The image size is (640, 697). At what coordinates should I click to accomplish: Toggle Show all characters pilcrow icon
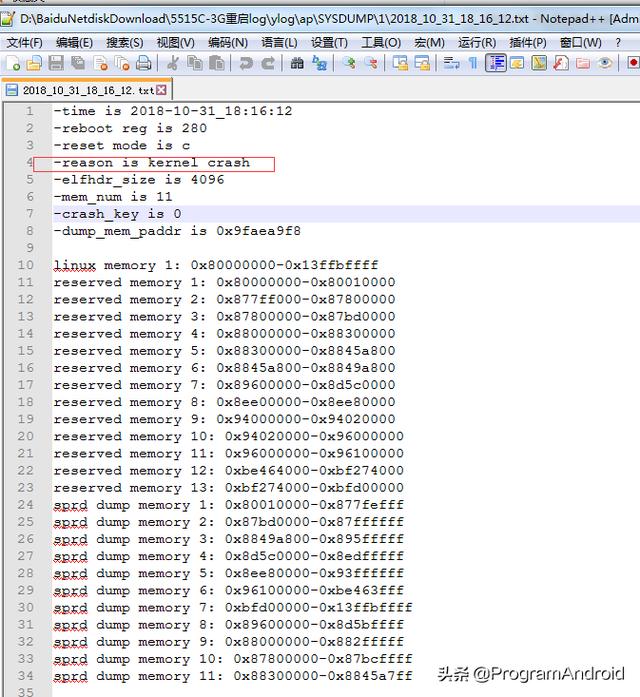[x=473, y=63]
